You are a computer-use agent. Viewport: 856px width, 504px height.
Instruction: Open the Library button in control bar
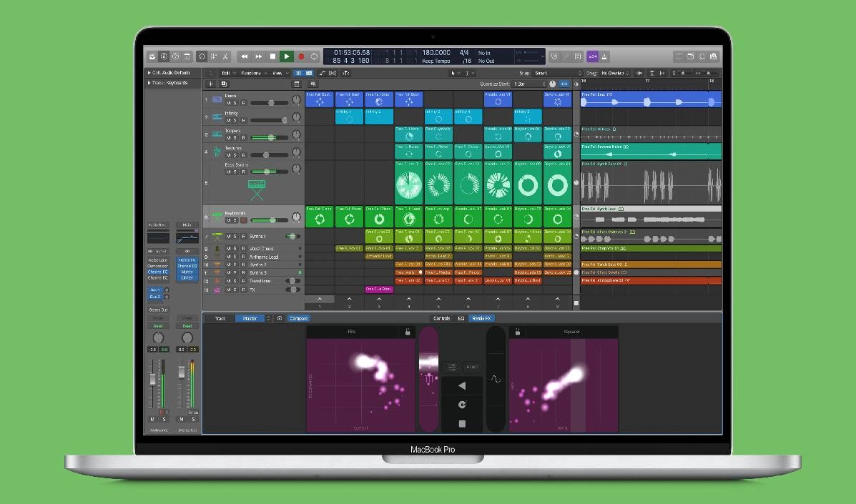[x=152, y=56]
